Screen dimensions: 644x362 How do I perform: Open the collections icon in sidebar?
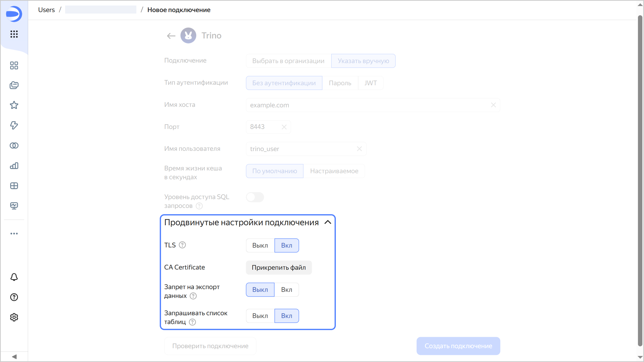pyautogui.click(x=14, y=85)
